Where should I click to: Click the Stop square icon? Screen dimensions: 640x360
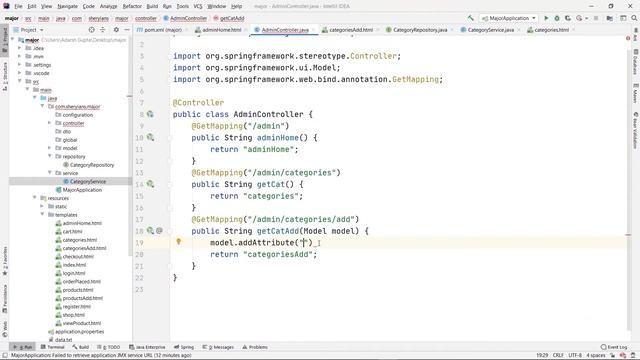coord(596,18)
